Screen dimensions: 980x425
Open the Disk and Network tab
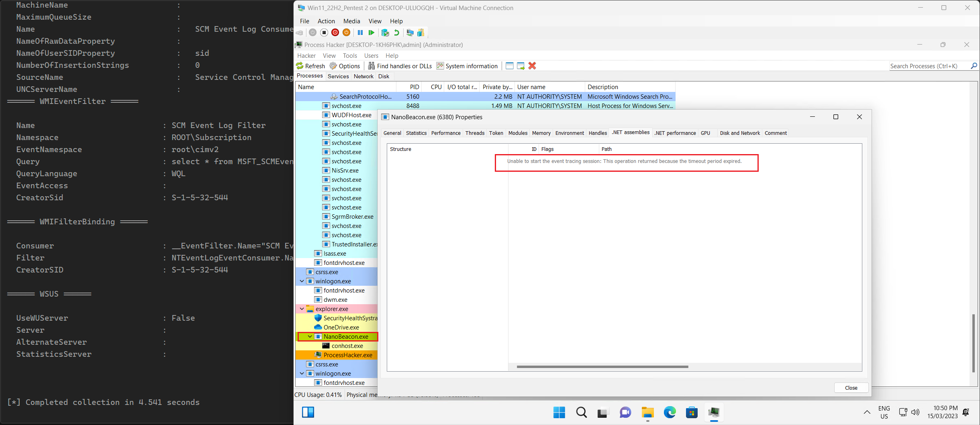[x=740, y=133]
